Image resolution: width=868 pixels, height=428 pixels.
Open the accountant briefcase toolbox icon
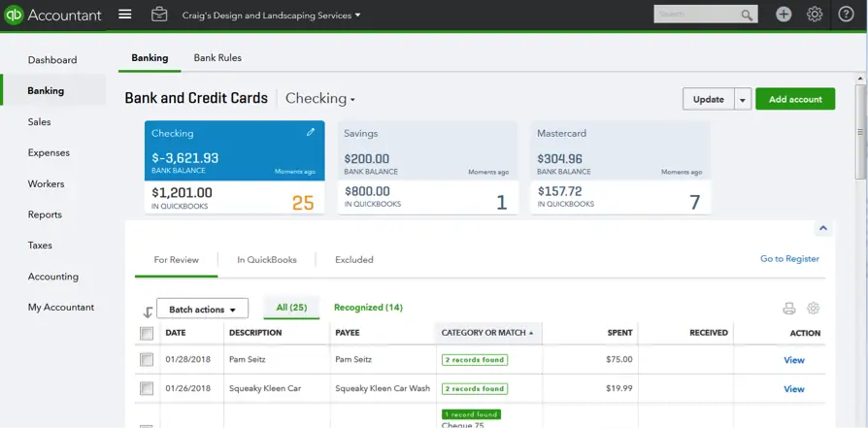point(159,15)
